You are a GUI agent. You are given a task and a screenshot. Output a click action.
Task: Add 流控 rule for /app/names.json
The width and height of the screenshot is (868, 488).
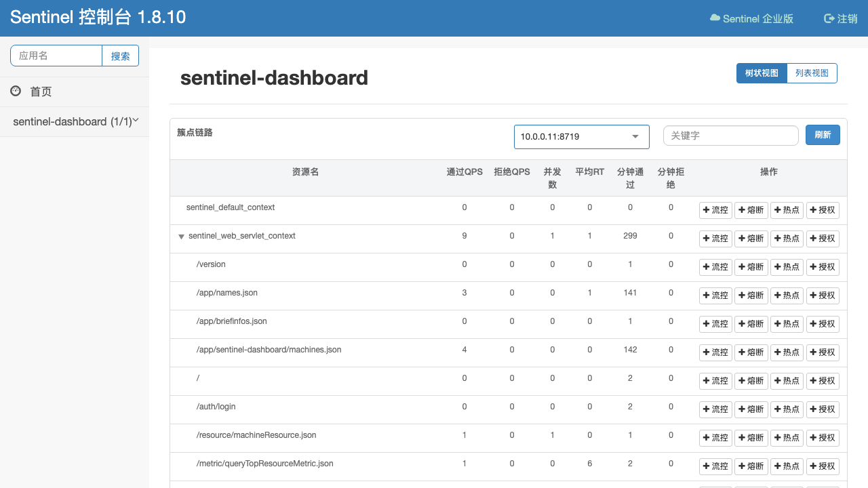click(715, 296)
